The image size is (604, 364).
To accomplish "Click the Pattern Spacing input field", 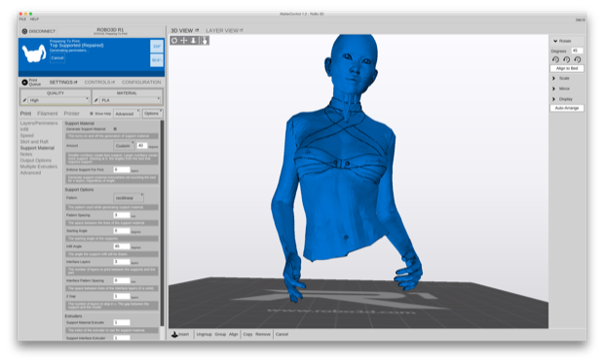I will [122, 215].
